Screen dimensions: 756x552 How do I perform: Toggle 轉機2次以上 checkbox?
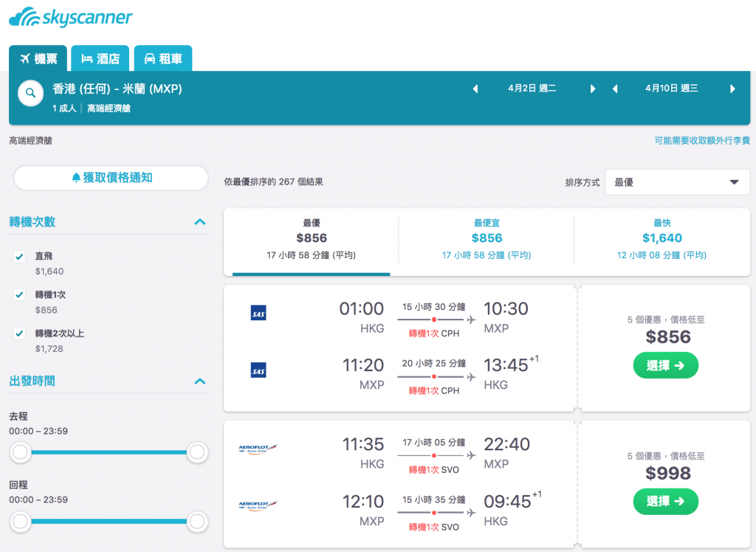(x=19, y=333)
